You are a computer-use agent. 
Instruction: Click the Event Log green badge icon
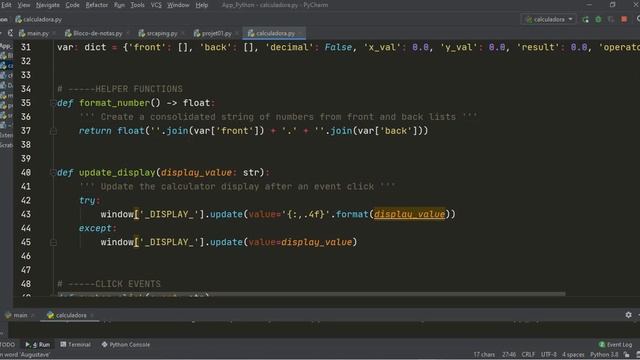point(602,344)
